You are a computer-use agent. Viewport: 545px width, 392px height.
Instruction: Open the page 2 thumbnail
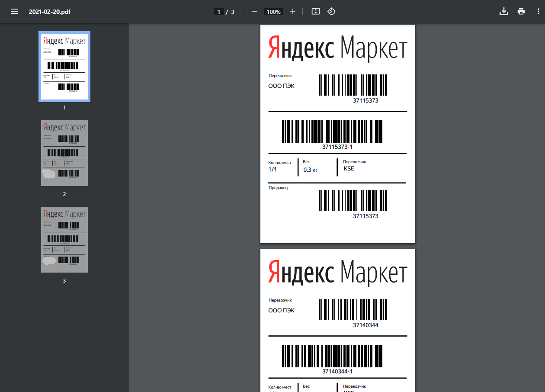pos(64,153)
